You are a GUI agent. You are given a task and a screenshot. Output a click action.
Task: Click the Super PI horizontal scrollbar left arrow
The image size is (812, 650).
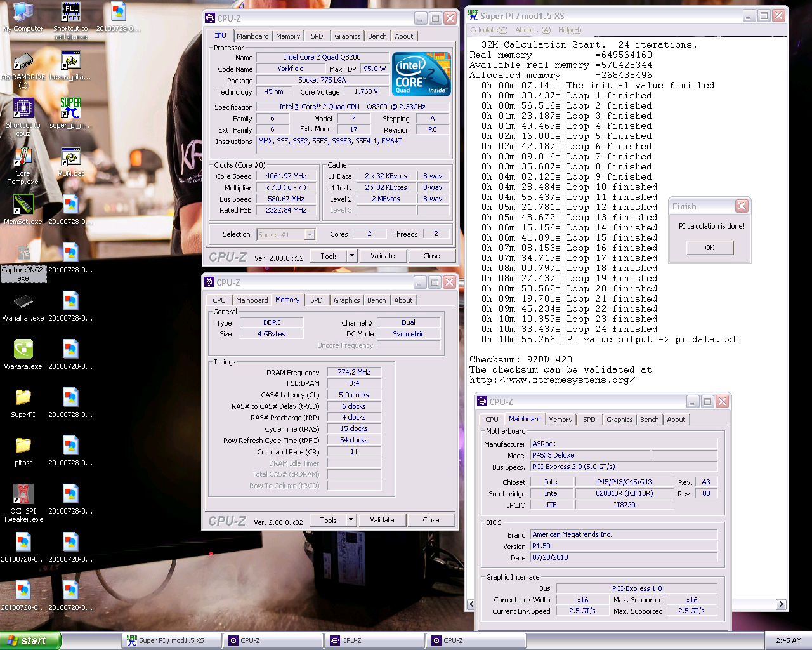pos(471,604)
